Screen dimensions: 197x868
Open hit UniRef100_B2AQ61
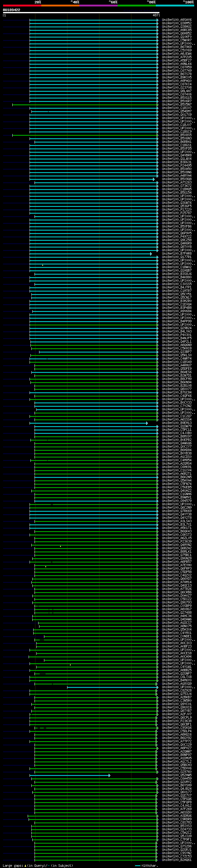pyautogui.click(x=176, y=860)
